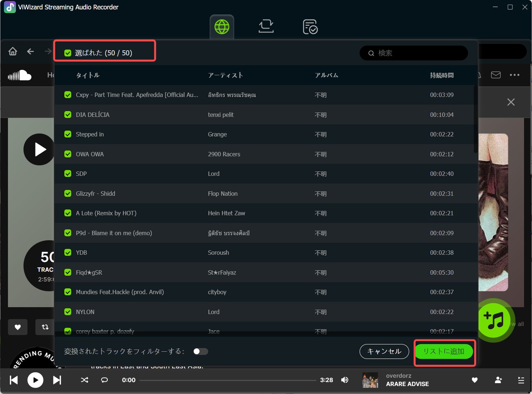Uncheck the DIA DELÍCIA track checkbox

pyautogui.click(x=68, y=115)
